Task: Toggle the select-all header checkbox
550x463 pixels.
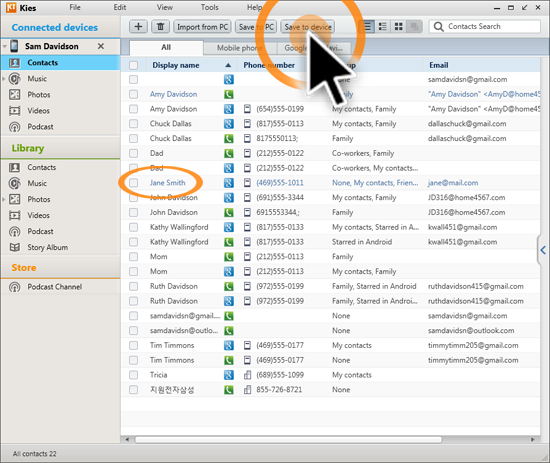Action: [x=133, y=65]
